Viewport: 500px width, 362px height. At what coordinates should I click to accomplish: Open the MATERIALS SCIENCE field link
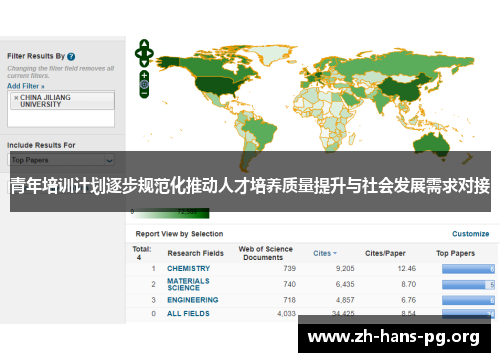188,284
